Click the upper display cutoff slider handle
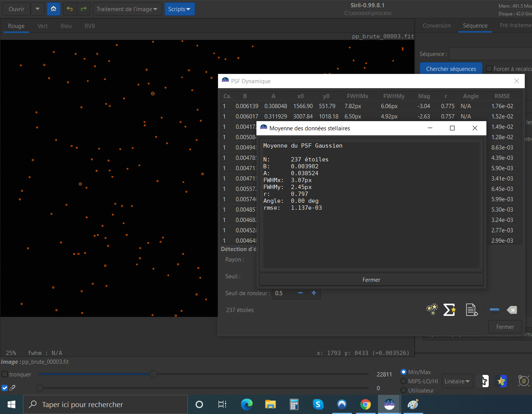This screenshot has width=532, height=414. (154, 374)
